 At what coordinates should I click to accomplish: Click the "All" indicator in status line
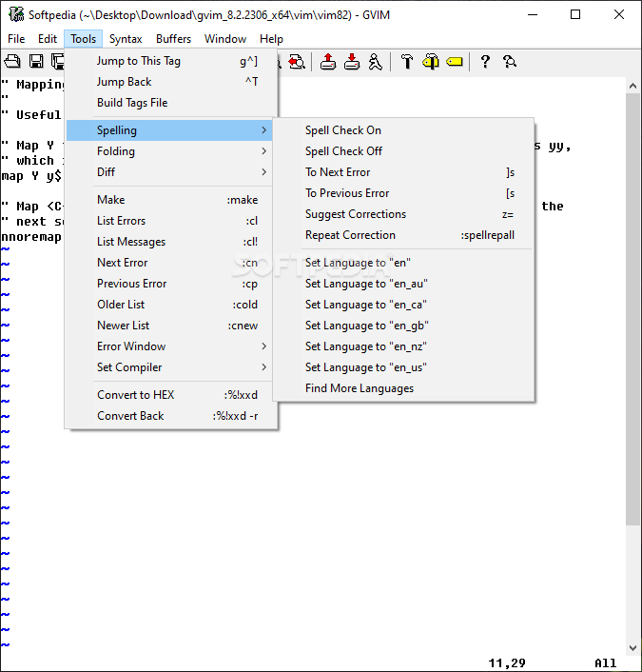click(x=605, y=663)
